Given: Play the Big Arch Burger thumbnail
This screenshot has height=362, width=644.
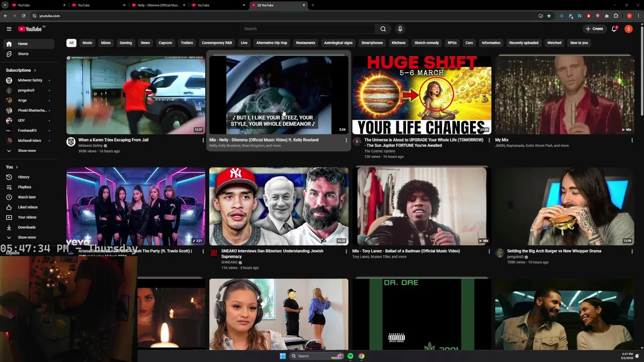Looking at the screenshot, I should (x=565, y=206).
